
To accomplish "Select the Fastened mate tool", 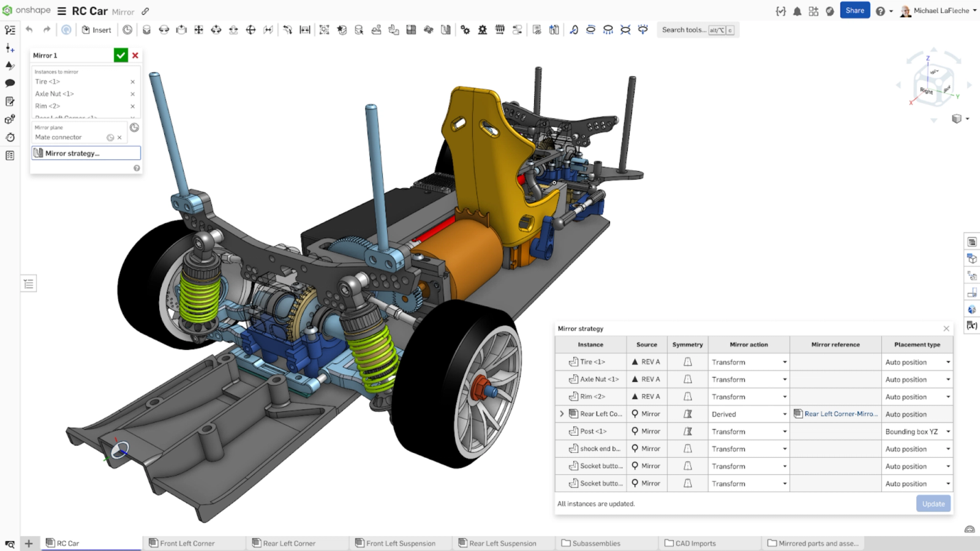I will [146, 30].
